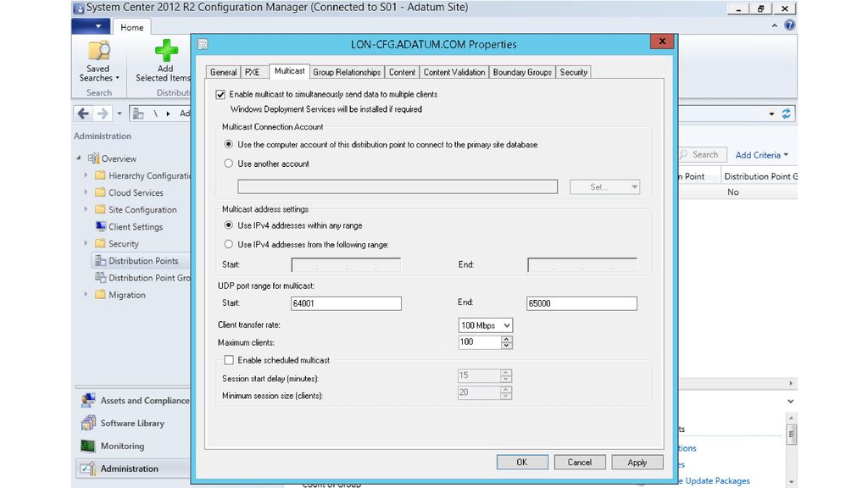The width and height of the screenshot is (868, 488).
Task: Check Enable scheduled multicast
Action: point(229,360)
